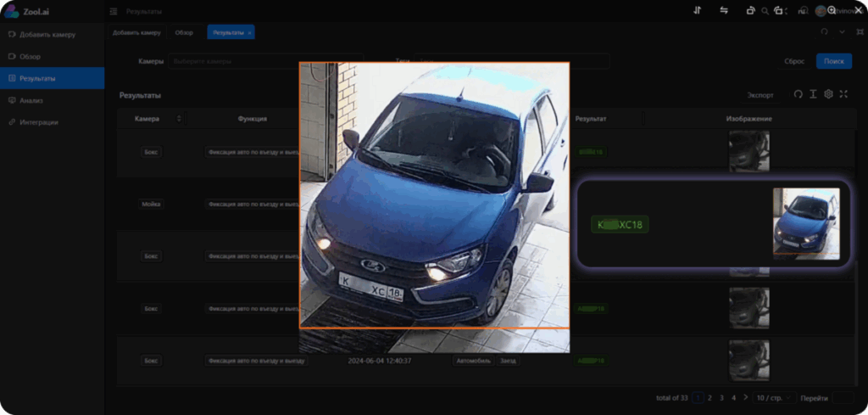The width and height of the screenshot is (868, 415).
Task: Go to page 2 of results
Action: [709, 397]
